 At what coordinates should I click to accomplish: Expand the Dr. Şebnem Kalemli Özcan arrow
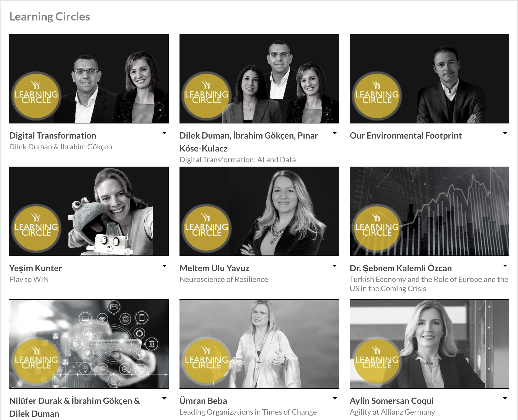505,266
